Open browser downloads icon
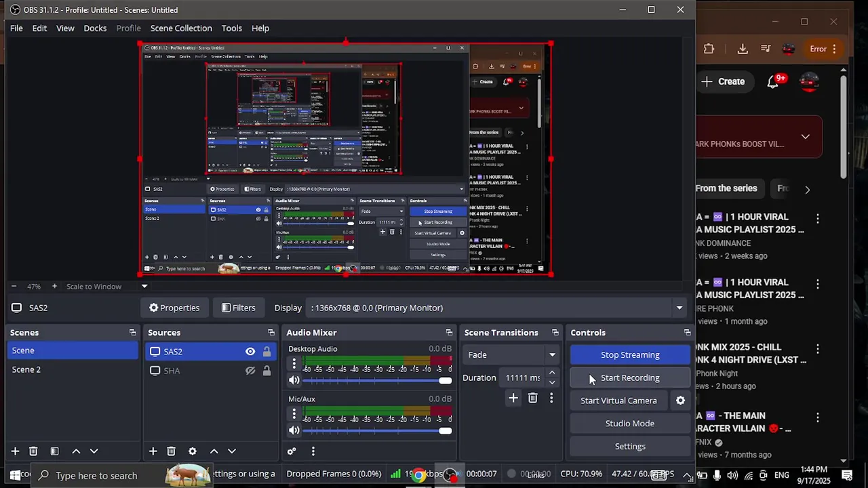 click(743, 49)
